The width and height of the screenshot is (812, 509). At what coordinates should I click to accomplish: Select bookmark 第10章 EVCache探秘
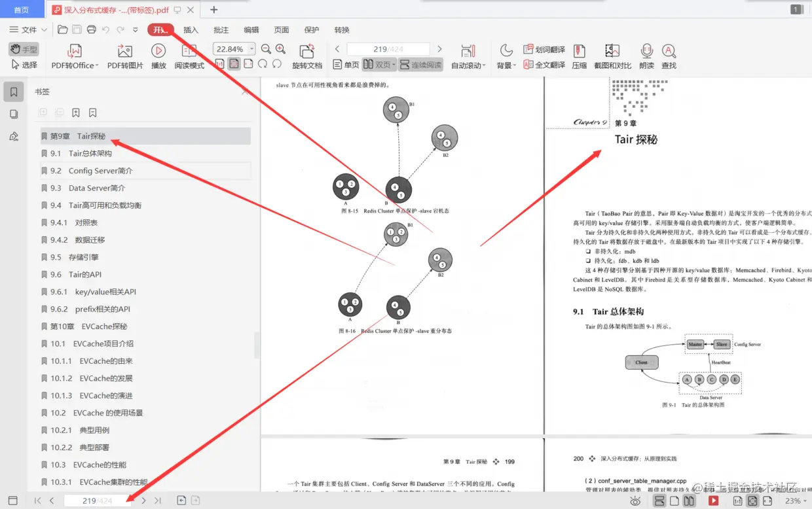(145, 326)
